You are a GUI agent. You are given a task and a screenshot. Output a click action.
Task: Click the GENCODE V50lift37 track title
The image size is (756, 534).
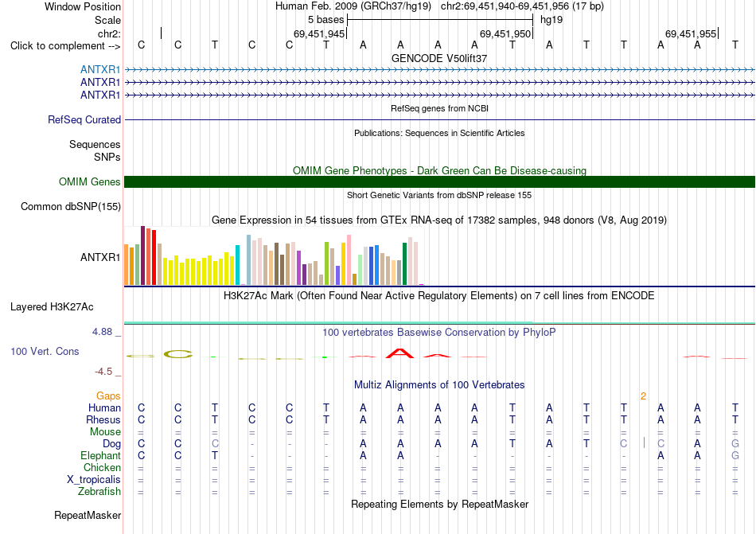click(x=439, y=58)
